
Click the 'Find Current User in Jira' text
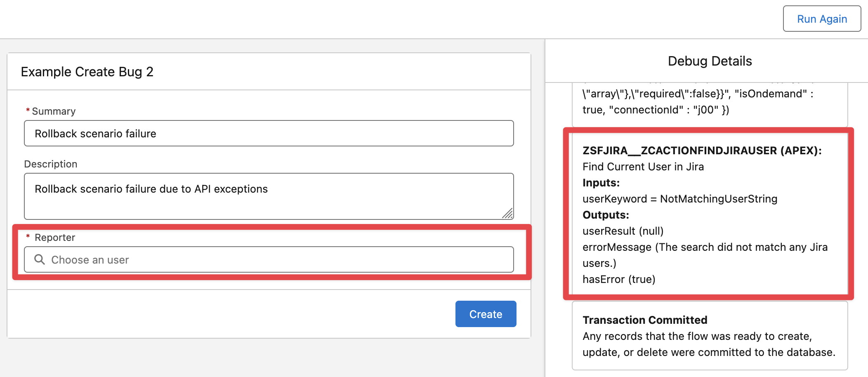pyautogui.click(x=643, y=167)
